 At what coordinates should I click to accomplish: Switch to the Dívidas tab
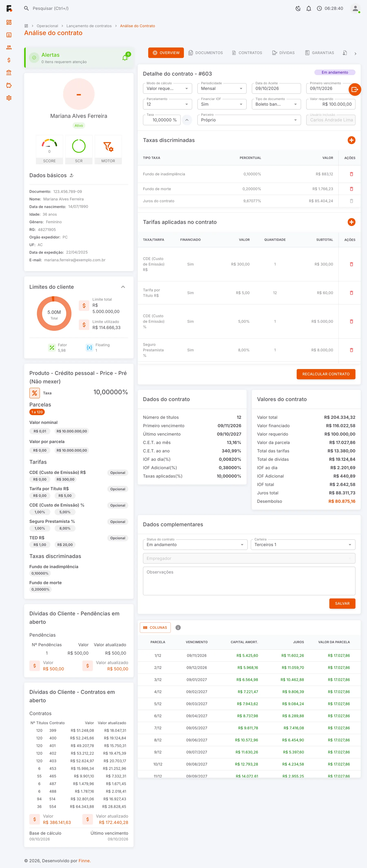[x=283, y=53]
